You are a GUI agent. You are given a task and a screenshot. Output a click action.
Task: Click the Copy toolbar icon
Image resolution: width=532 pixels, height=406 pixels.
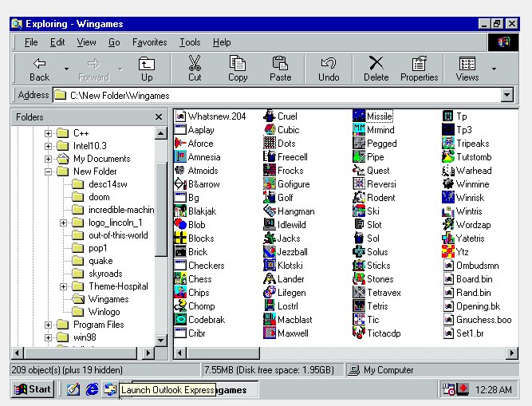click(238, 69)
